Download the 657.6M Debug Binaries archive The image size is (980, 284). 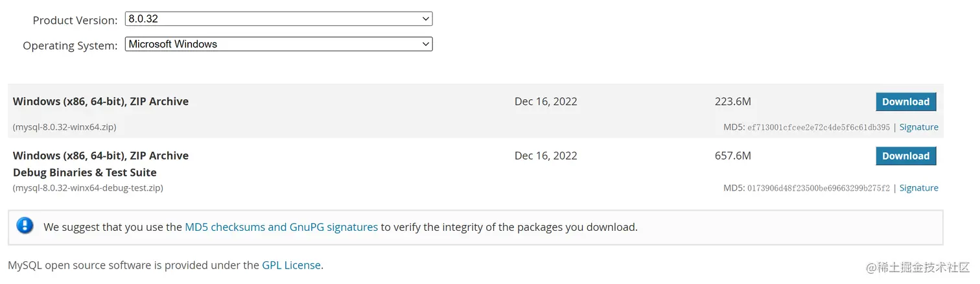tap(905, 156)
